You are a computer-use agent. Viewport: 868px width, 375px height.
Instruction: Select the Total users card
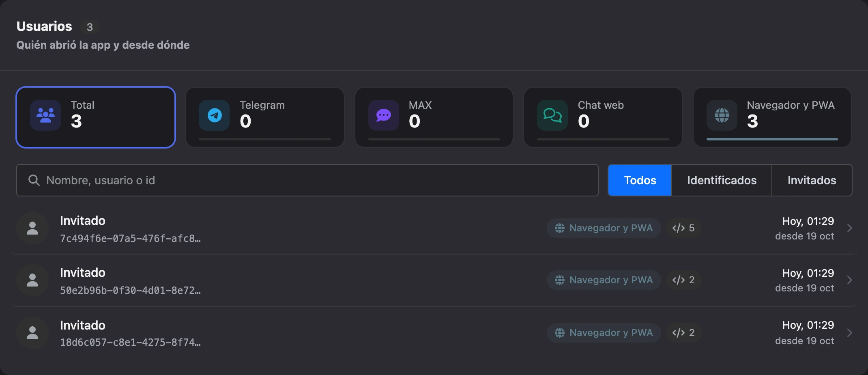click(96, 117)
